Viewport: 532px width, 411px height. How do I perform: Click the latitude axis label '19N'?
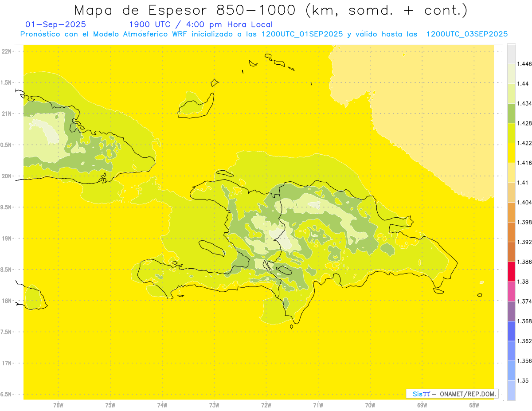tap(7, 238)
